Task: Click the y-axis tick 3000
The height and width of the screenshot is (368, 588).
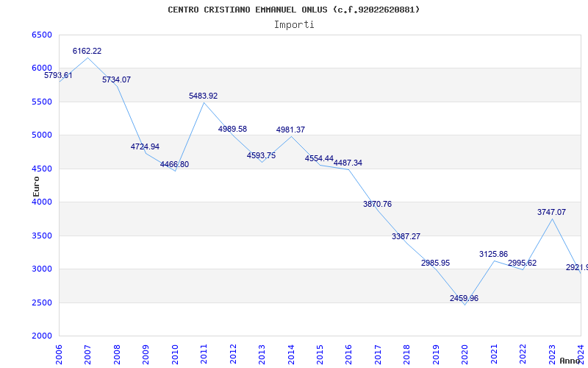Action: coord(42,269)
